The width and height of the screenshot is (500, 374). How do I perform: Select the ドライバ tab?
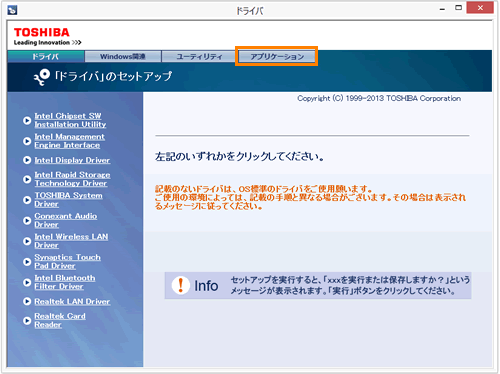point(46,57)
